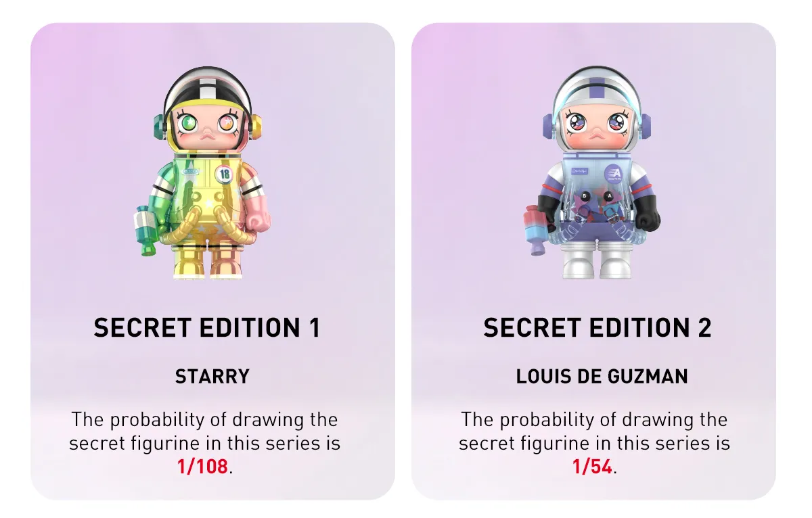This screenshot has width=812, height=518.
Task: Click the LOUIS DE GUZMAN name label
Action: coord(602,377)
